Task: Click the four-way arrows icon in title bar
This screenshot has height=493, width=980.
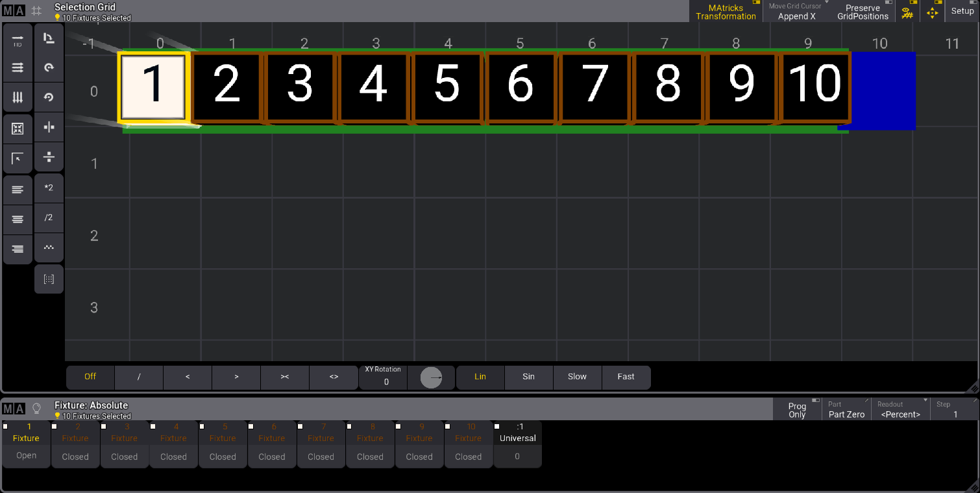Action: coord(932,12)
